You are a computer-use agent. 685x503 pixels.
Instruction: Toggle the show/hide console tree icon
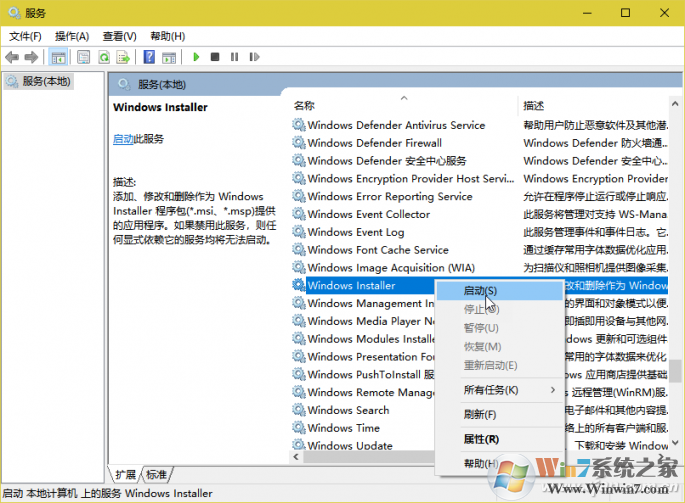point(58,57)
